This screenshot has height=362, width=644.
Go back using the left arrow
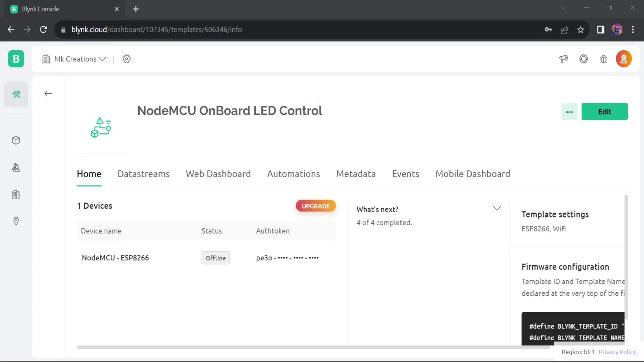pos(48,94)
